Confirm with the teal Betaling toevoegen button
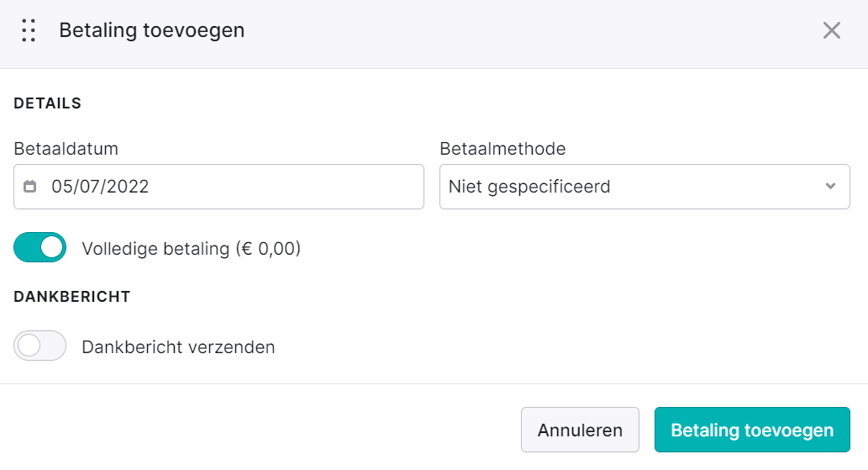Screen dimensions: 868x470 tap(752, 430)
